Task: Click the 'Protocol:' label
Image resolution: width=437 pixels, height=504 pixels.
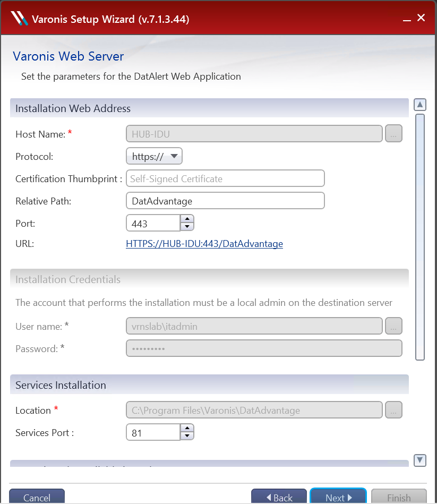Action: point(35,157)
